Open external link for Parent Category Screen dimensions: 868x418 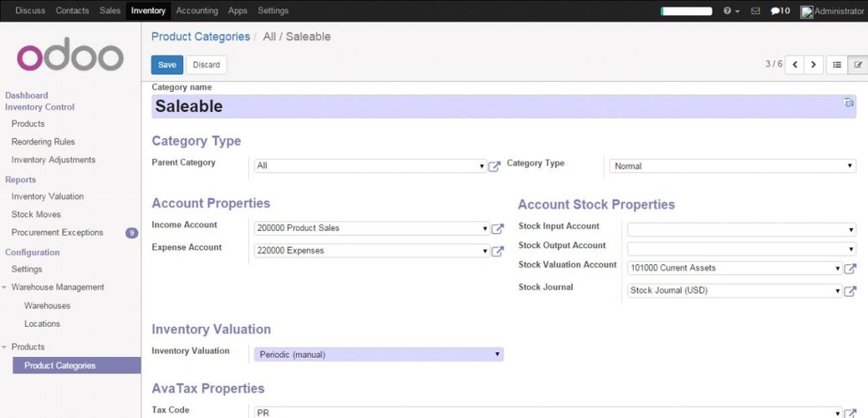[x=494, y=166]
